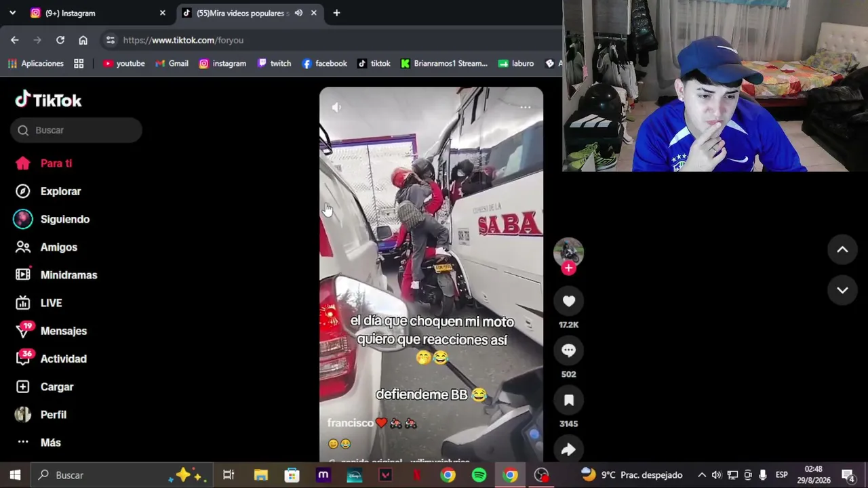Open the tiktok bookmark
Image resolution: width=868 pixels, height=488 pixels.
pos(374,63)
